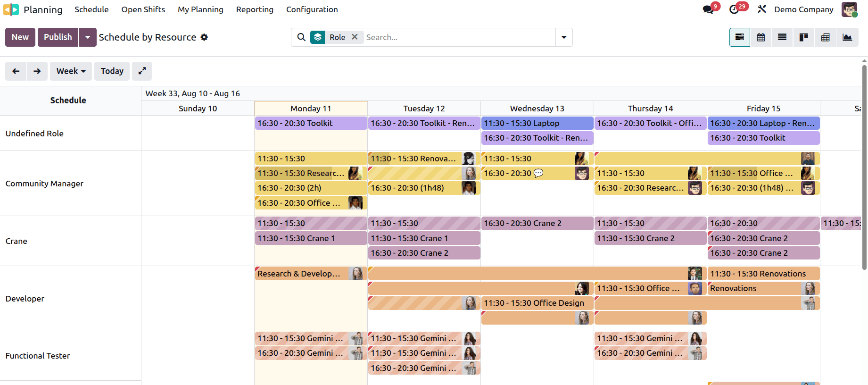868x385 pixels.
Task: Switch to Graph view
Action: 847,37
